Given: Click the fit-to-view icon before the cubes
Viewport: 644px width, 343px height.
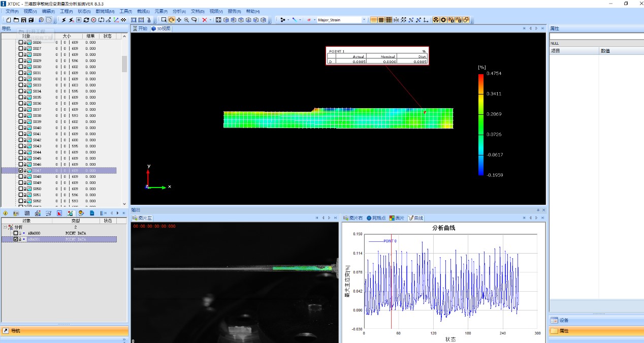Looking at the screenshot, I should [218, 20].
